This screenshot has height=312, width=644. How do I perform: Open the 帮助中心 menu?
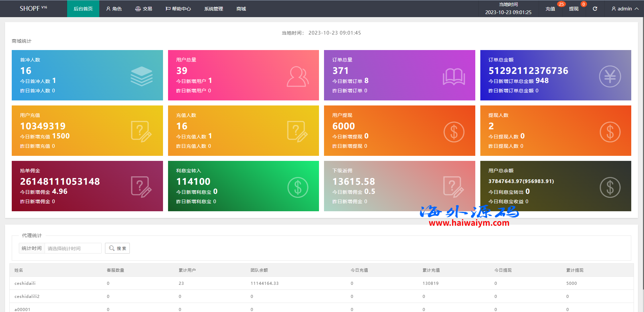178,9
